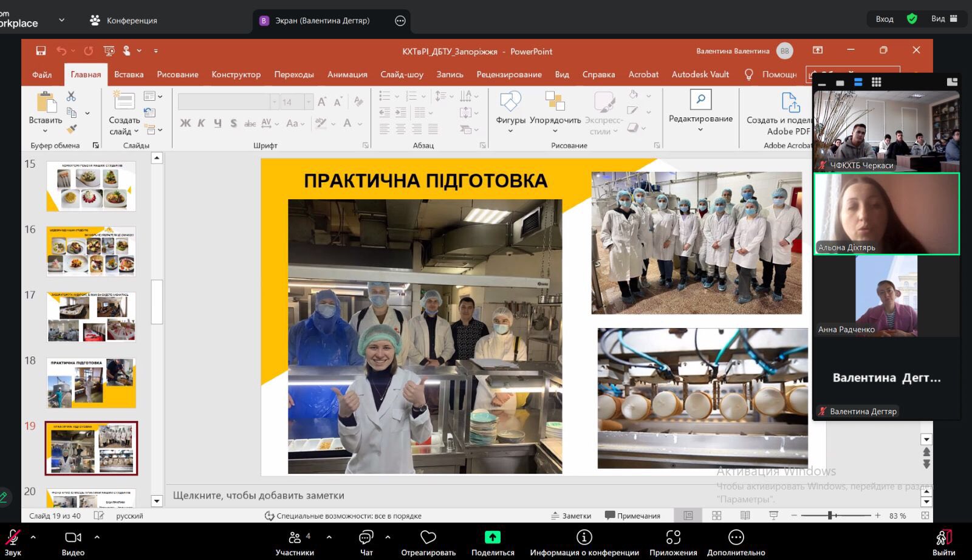Screen dimensions: 972x560
Task: Switch to the Insert ribbon tab
Action: (129, 74)
